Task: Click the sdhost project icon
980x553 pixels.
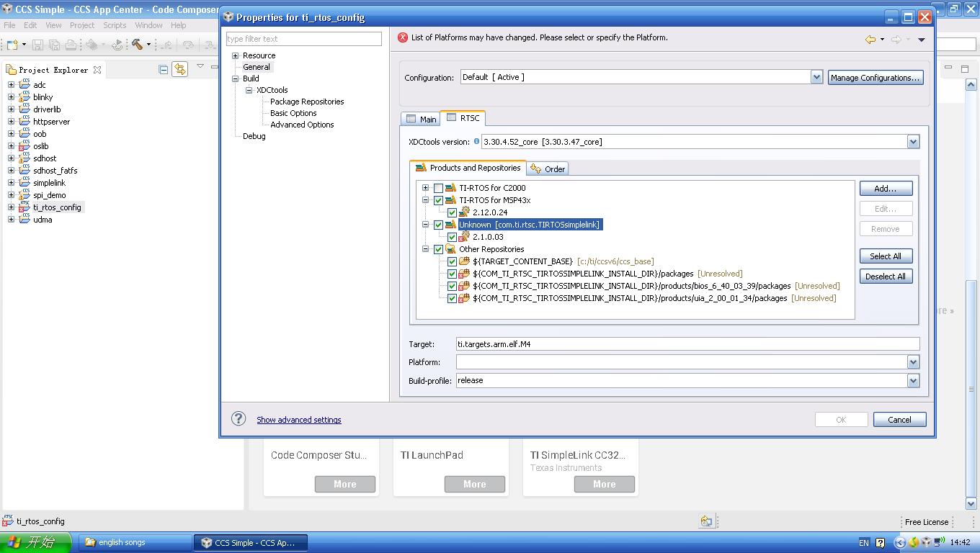Action: pos(24,158)
